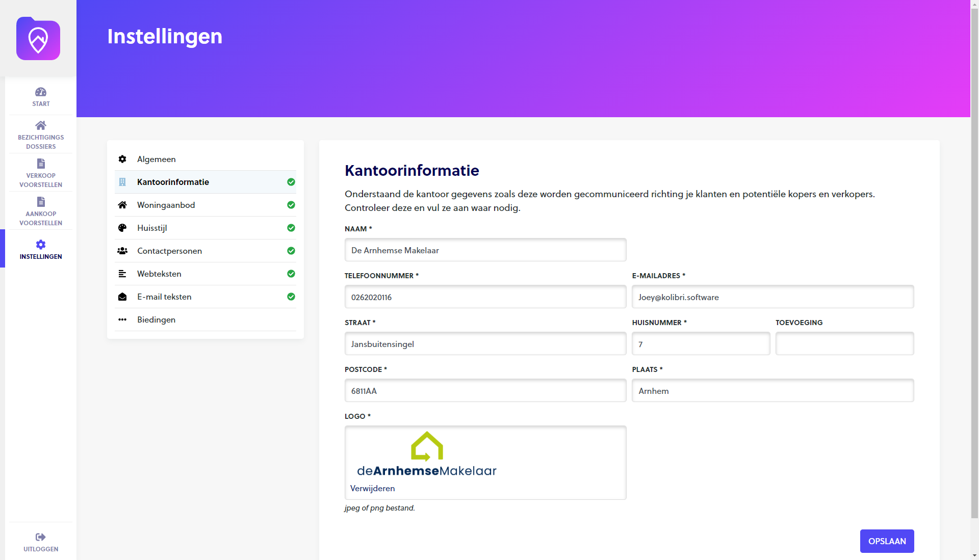Open the E-mail teksten section
Viewport: 979px width, 560px height.
click(x=205, y=297)
